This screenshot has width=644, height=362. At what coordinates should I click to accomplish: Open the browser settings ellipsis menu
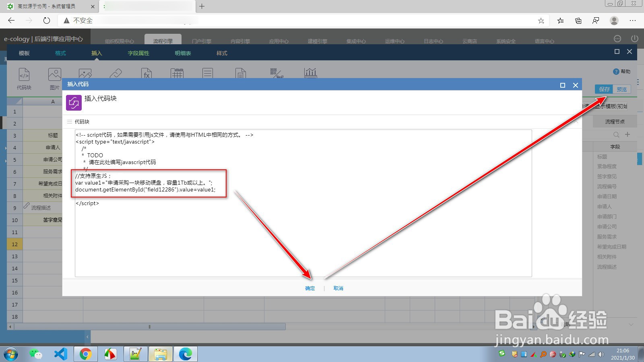633,21
